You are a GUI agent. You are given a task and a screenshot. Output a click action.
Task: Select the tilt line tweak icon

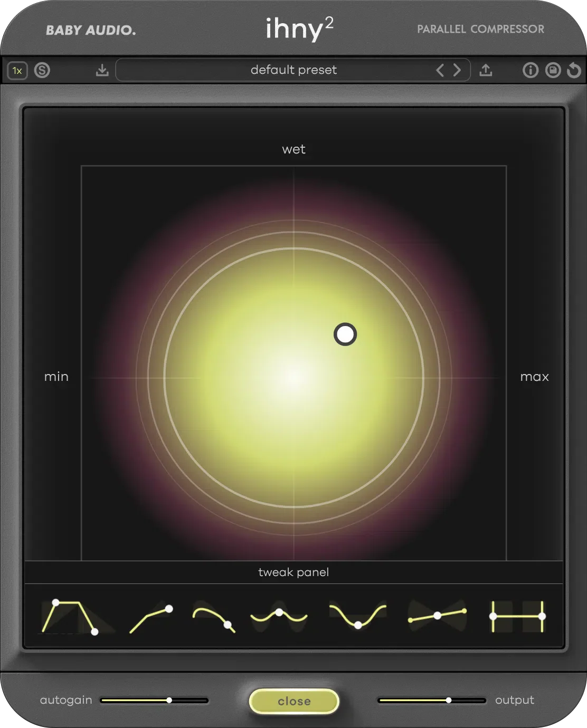click(x=437, y=616)
